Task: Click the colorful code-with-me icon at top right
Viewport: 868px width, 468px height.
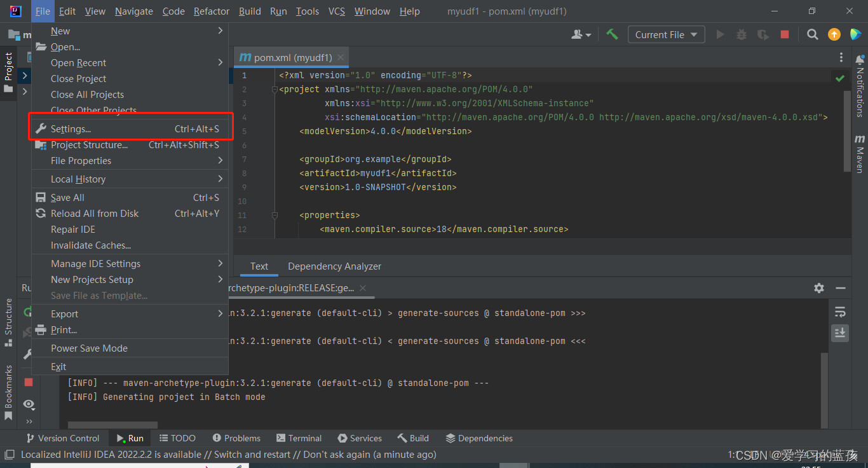Action: click(x=855, y=34)
